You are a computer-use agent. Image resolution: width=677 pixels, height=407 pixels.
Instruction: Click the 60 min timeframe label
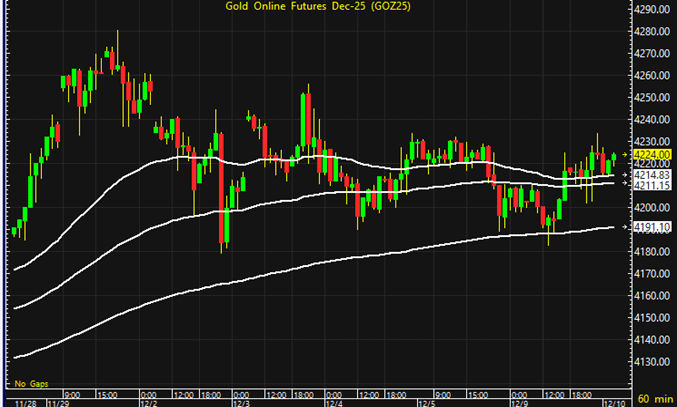[x=654, y=399]
